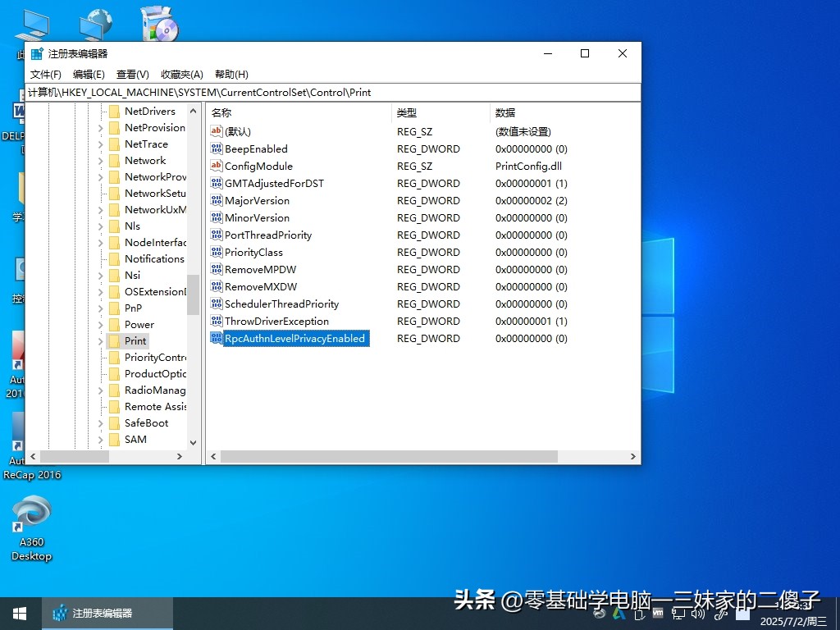Click the speaker icon in the system tray
The image size is (840, 630).
coord(699,614)
